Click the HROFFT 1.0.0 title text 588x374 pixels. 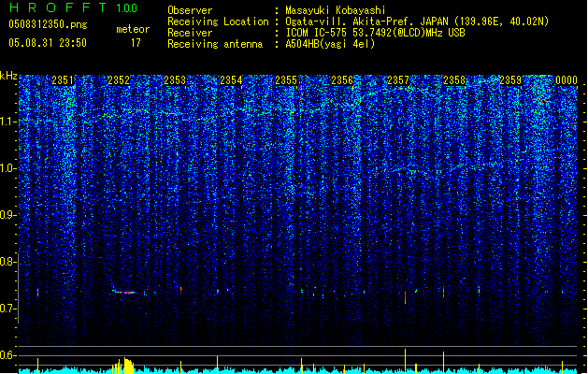click(74, 7)
